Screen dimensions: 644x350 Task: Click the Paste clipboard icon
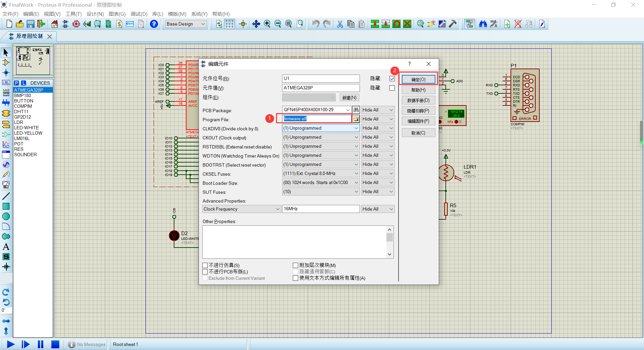point(362,24)
